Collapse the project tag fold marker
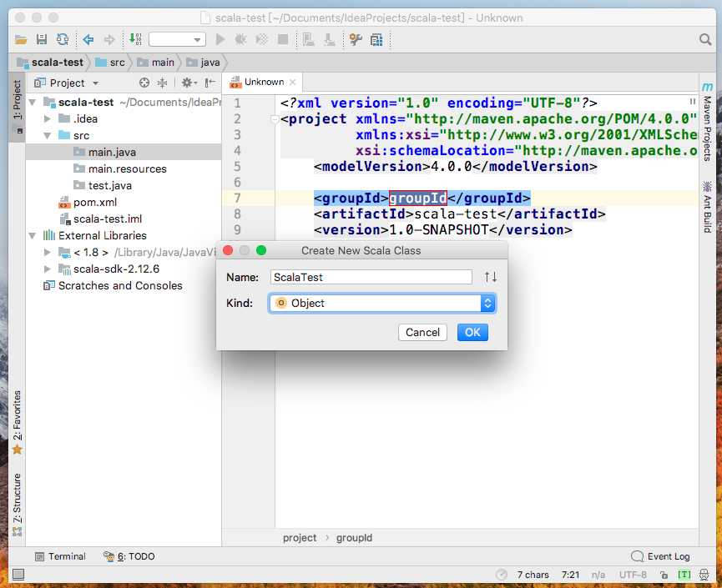 click(275, 119)
